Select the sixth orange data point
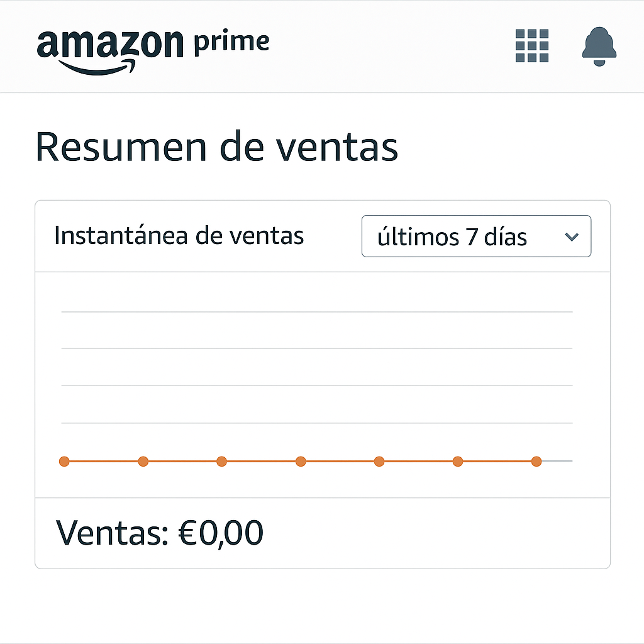The width and height of the screenshot is (644, 644). [x=458, y=462]
